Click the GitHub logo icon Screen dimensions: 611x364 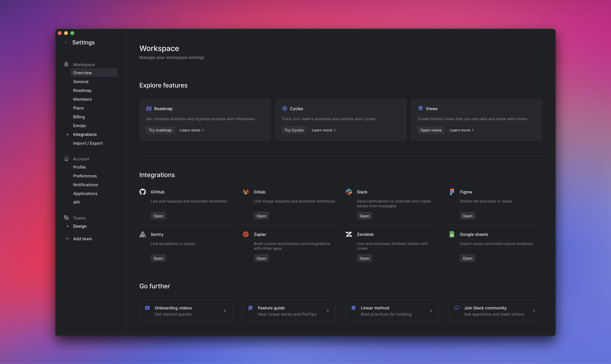click(x=143, y=192)
